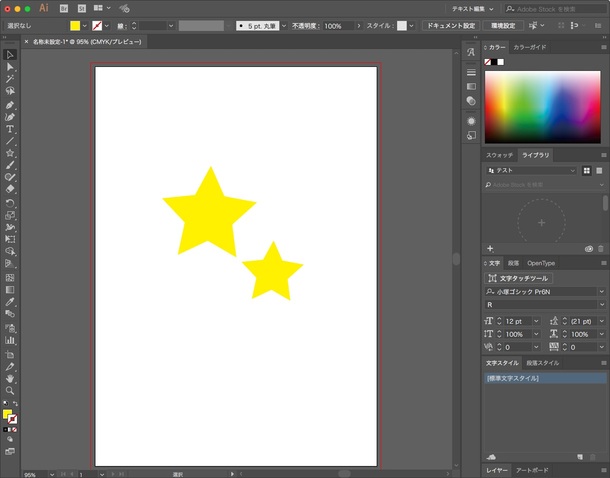Switch to the スウォッチ tab
The image size is (610, 478).
(x=500, y=155)
